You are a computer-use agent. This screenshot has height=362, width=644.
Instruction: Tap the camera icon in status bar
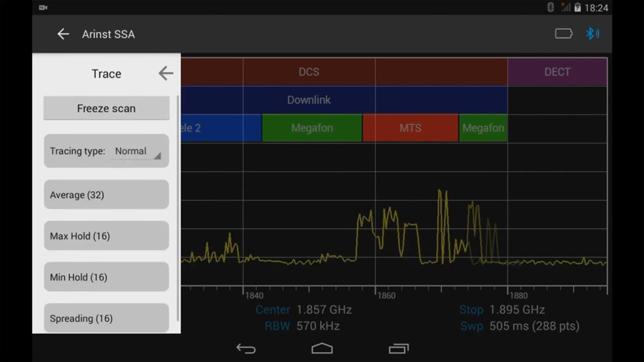[x=43, y=7]
